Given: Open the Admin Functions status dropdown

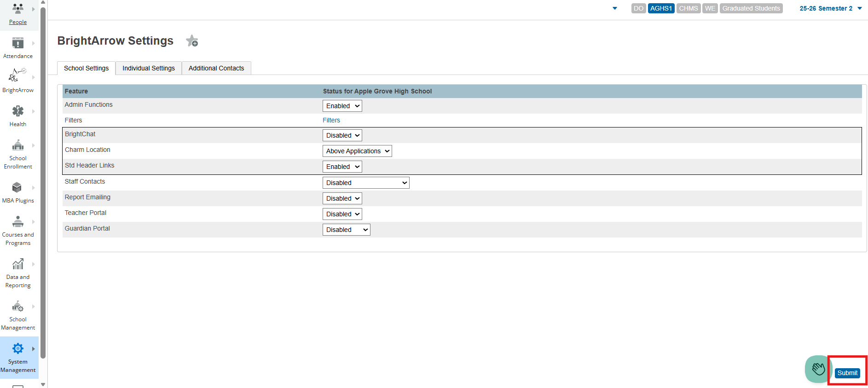Looking at the screenshot, I should click(342, 106).
